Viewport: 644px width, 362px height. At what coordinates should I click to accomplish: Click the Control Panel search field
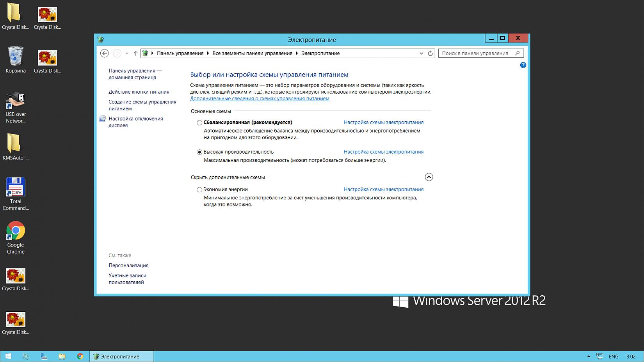click(476, 53)
